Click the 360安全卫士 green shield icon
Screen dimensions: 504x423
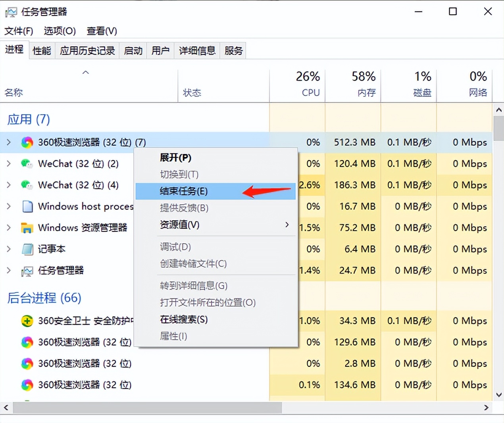pyautogui.click(x=27, y=321)
